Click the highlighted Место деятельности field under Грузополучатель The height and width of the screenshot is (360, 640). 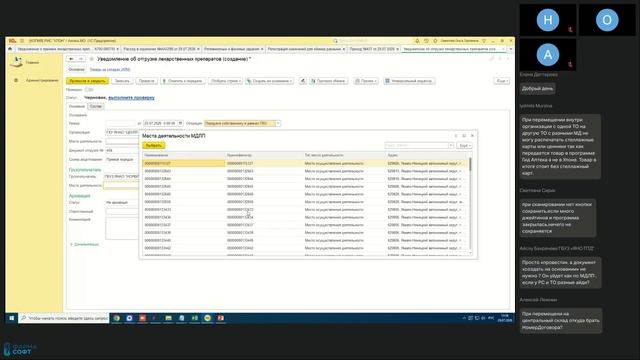(121, 185)
